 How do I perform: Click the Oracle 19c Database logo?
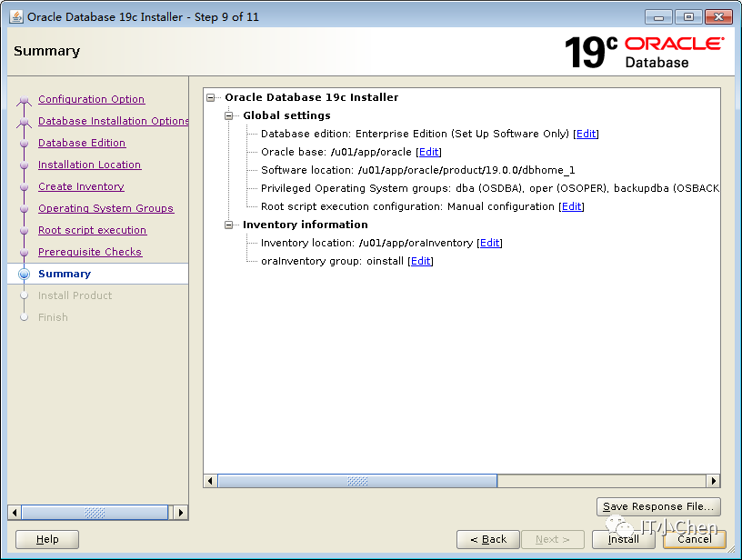coord(644,52)
